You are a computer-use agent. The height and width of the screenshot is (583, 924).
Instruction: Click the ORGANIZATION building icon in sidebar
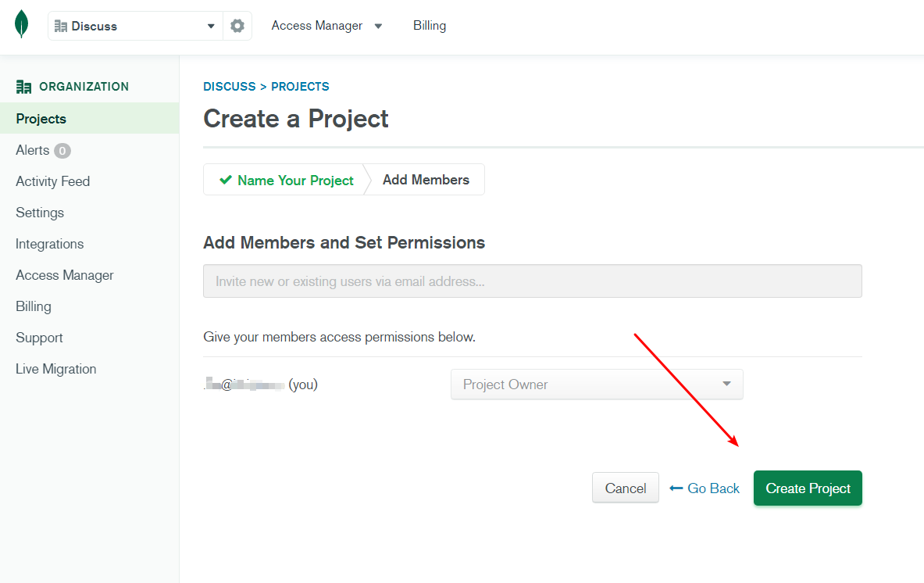point(24,85)
